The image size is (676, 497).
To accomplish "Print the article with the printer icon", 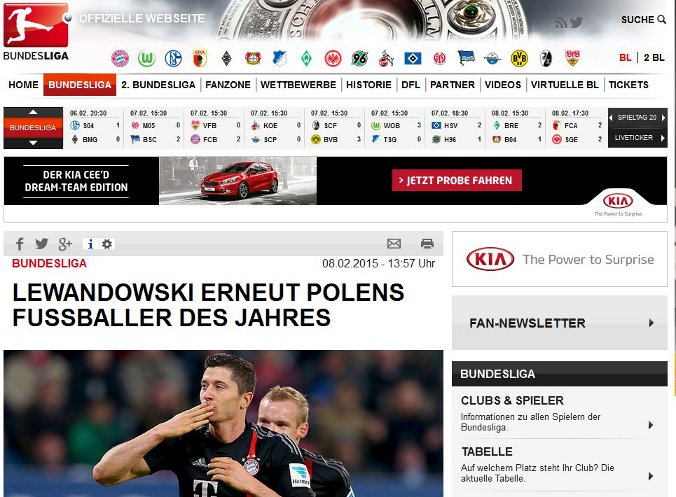I will click(427, 244).
